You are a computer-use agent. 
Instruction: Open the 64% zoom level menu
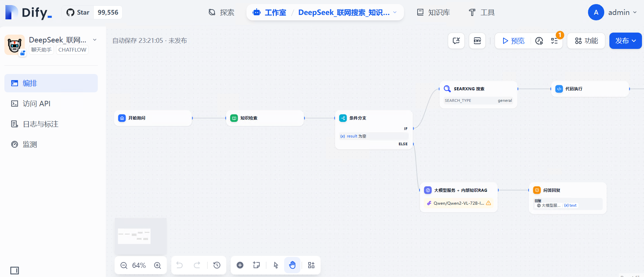(x=139, y=265)
